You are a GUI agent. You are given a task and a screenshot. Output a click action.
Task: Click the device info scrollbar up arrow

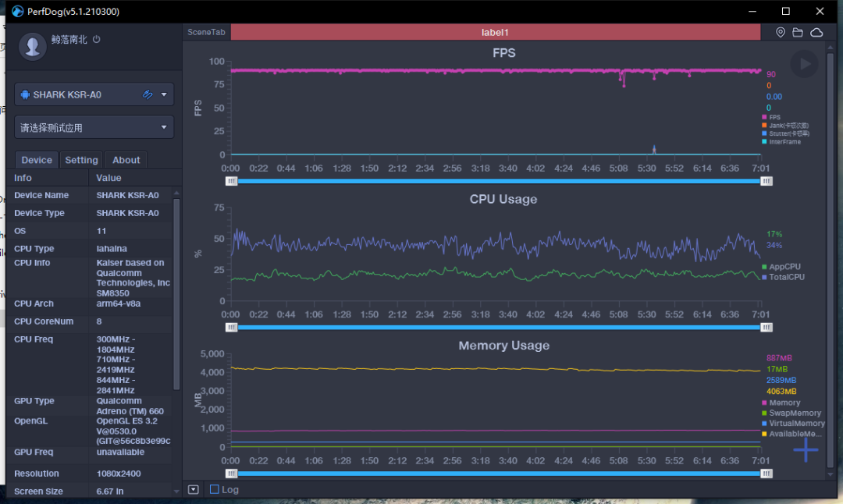pos(176,193)
